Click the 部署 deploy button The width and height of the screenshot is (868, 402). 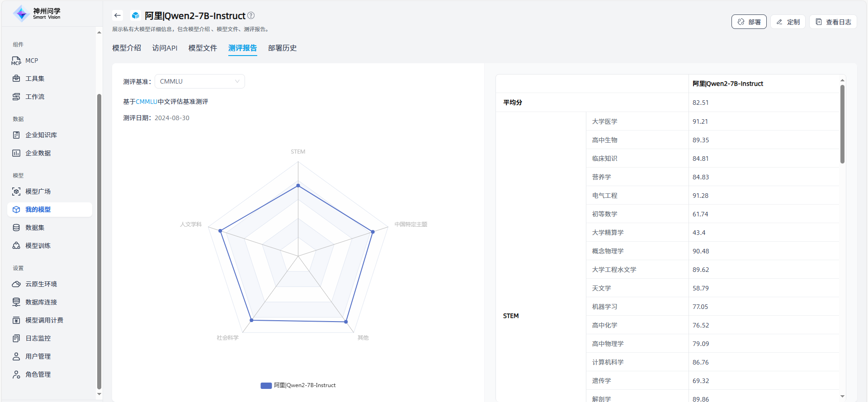(749, 22)
